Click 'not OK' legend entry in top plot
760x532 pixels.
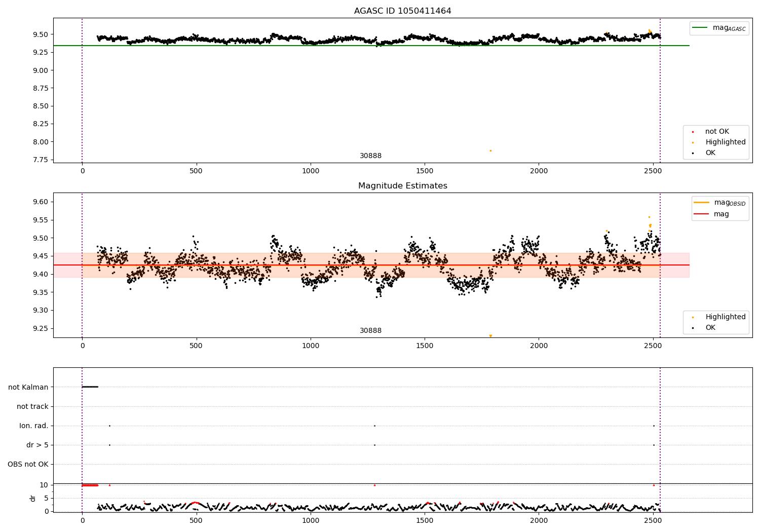pyautogui.click(x=717, y=131)
